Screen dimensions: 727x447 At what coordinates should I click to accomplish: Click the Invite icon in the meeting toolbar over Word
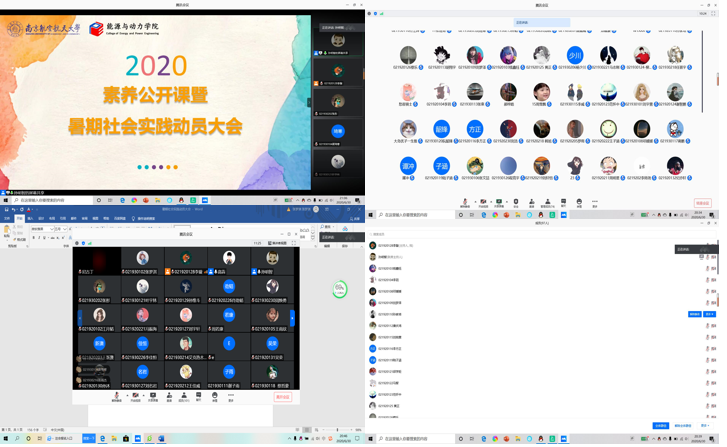(169, 396)
